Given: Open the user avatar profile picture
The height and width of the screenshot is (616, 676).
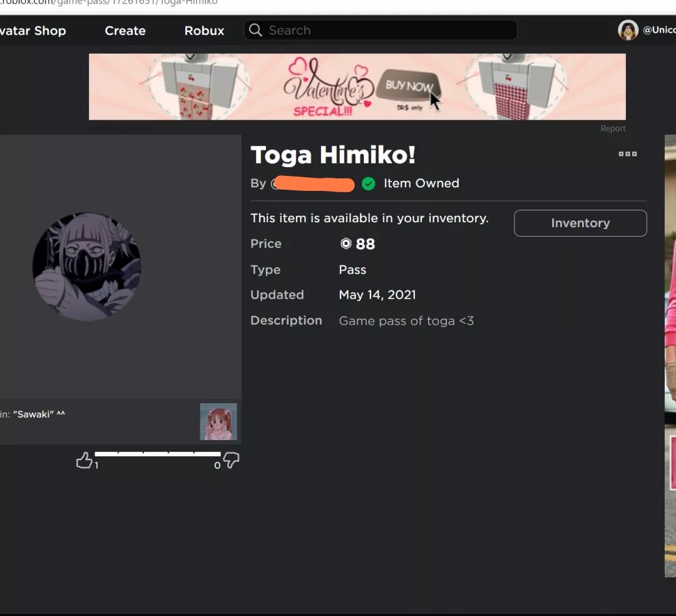Looking at the screenshot, I should click(628, 30).
